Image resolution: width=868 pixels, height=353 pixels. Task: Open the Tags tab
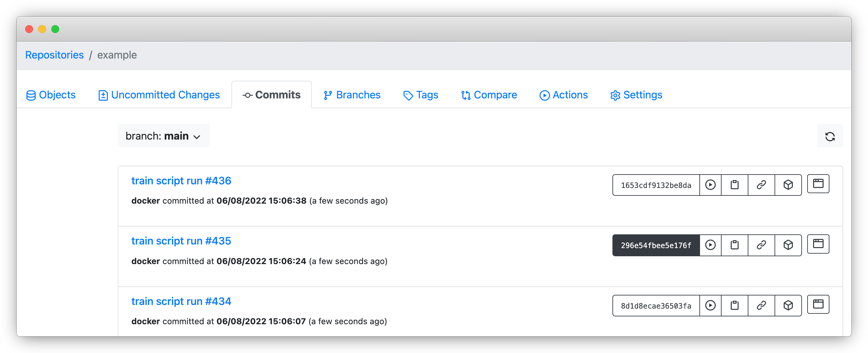tap(421, 95)
